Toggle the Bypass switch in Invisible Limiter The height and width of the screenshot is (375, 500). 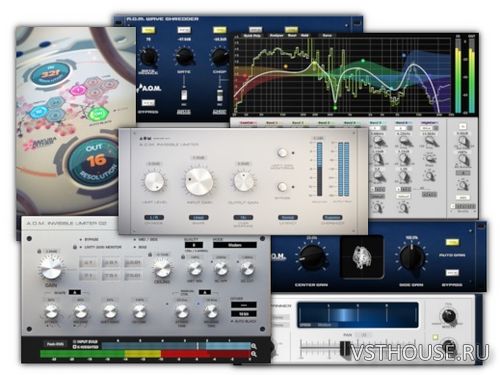[282, 187]
